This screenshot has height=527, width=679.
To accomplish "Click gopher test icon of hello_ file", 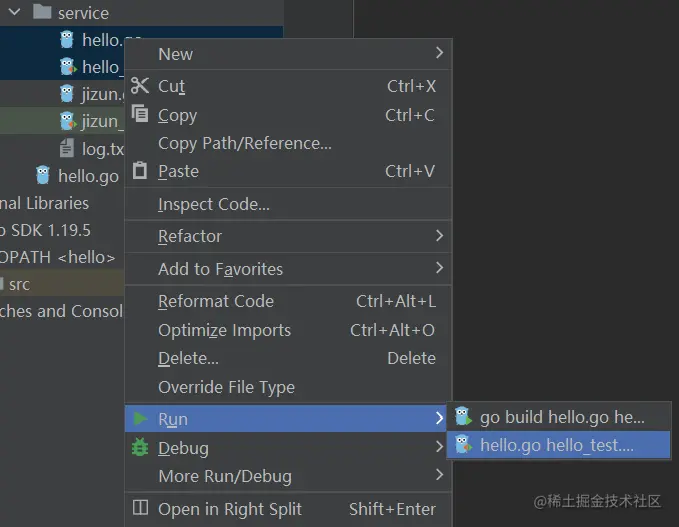I will (x=68, y=67).
